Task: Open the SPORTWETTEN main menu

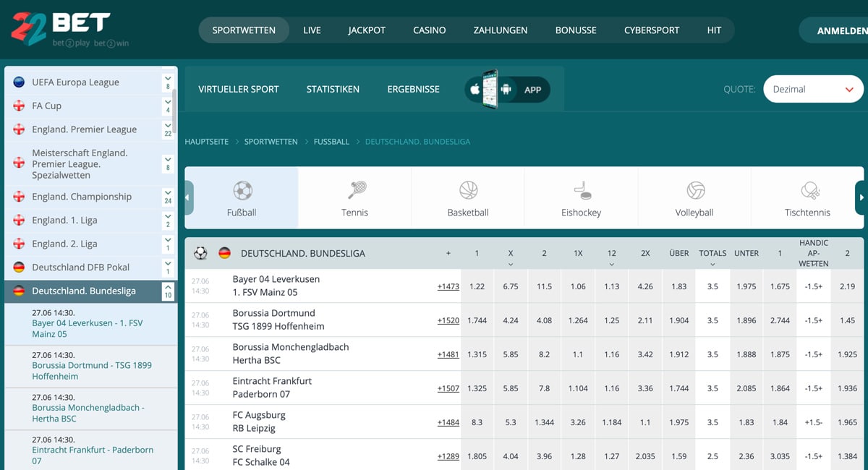Action: tap(244, 30)
